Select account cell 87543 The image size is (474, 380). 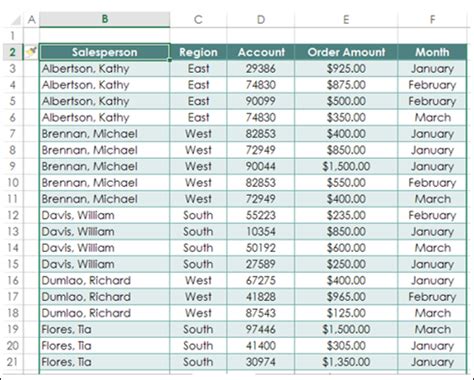point(261,313)
